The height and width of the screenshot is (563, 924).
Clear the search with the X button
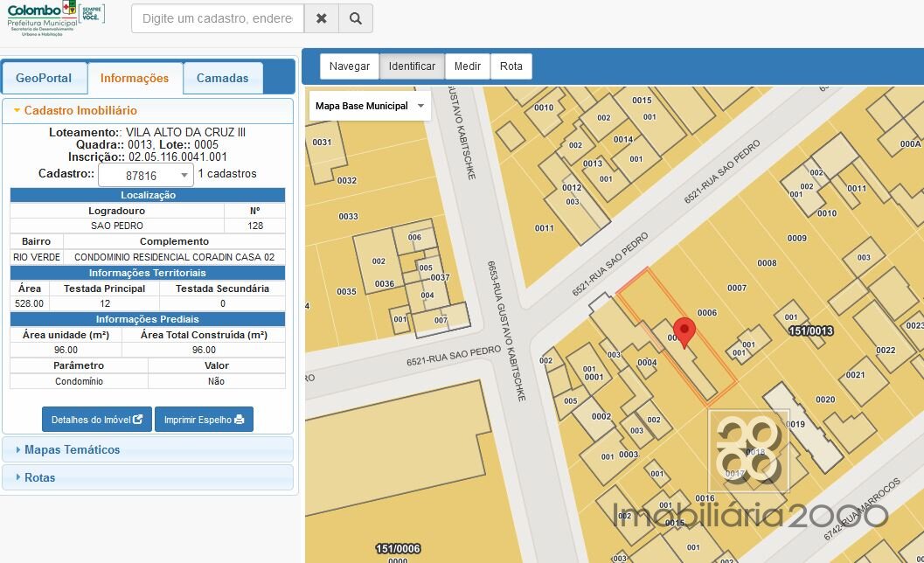[322, 18]
